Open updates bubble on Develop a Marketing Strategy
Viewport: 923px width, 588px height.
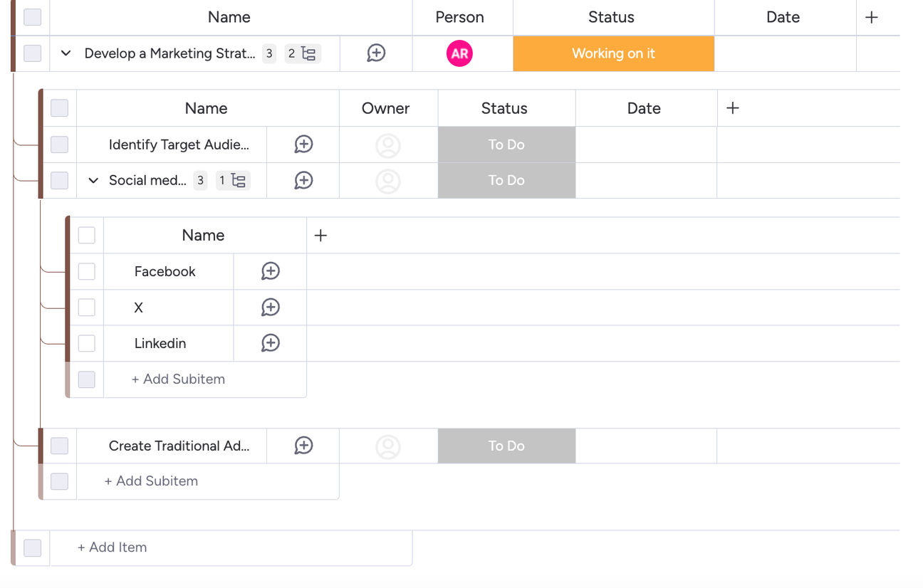click(376, 53)
